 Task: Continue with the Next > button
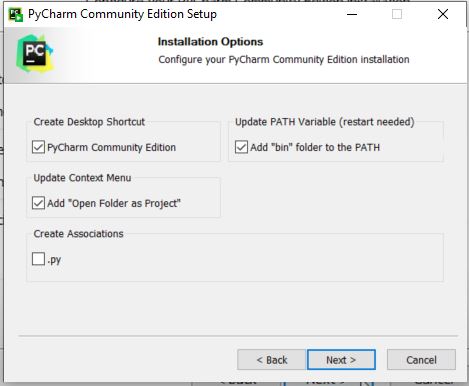[341, 360]
